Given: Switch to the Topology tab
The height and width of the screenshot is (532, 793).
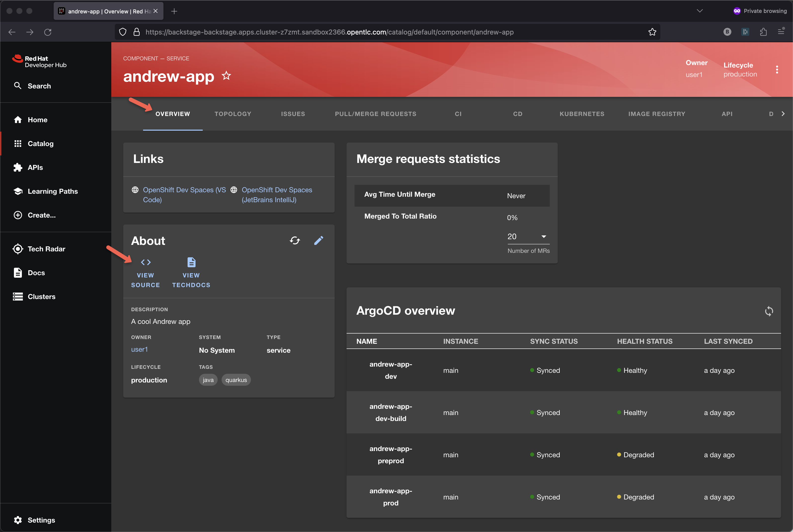Looking at the screenshot, I should [x=233, y=114].
